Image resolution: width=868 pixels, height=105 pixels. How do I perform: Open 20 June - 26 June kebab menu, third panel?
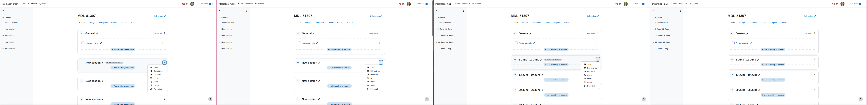click(x=598, y=90)
